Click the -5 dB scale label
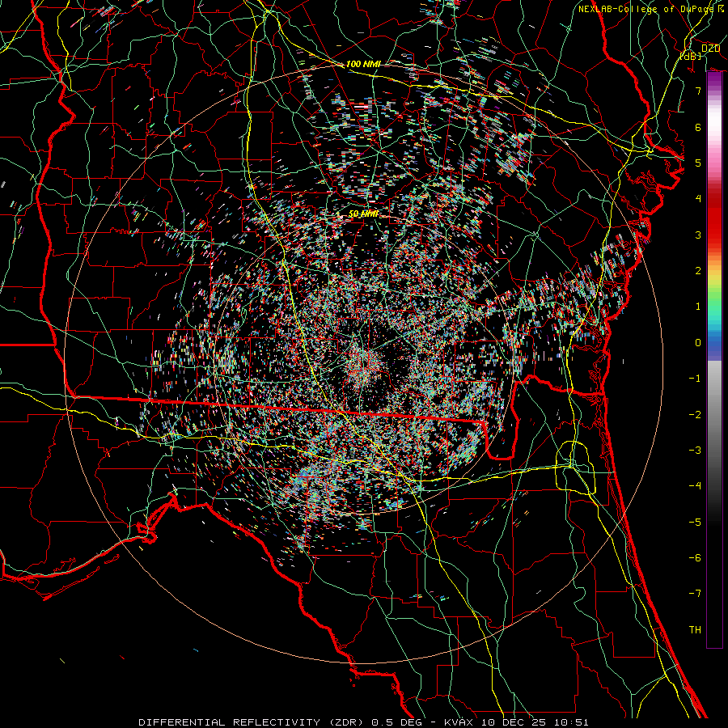The image size is (728, 728). coord(695,523)
